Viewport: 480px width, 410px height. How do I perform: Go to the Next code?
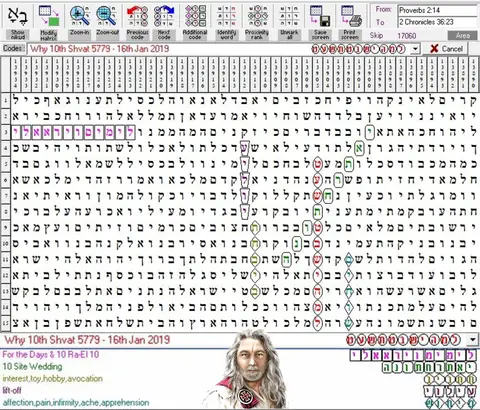164,16
